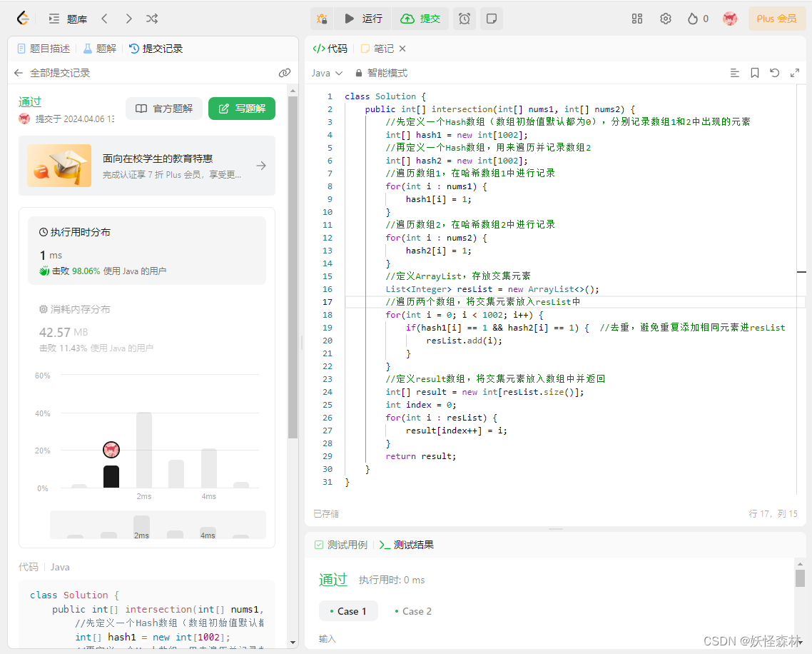Screen dimensions: 812x654
Task: Switch to the 笔记 tab
Action: click(x=377, y=49)
